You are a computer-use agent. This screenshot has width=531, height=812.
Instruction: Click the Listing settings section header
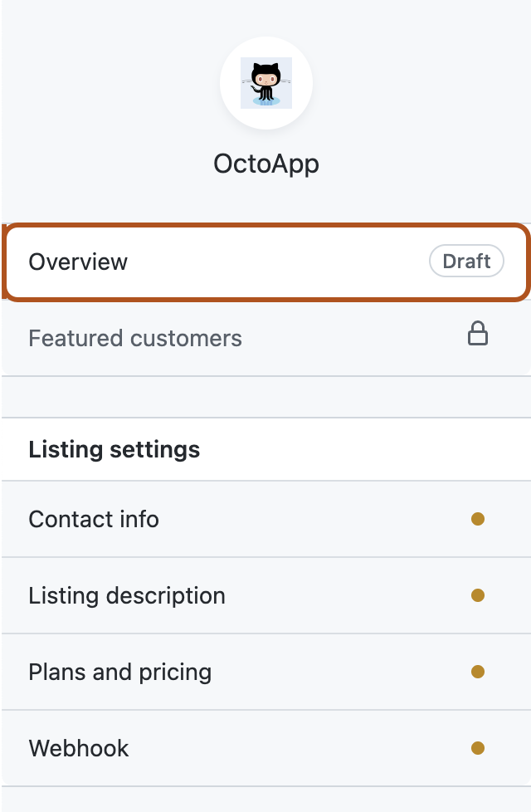coord(114,449)
